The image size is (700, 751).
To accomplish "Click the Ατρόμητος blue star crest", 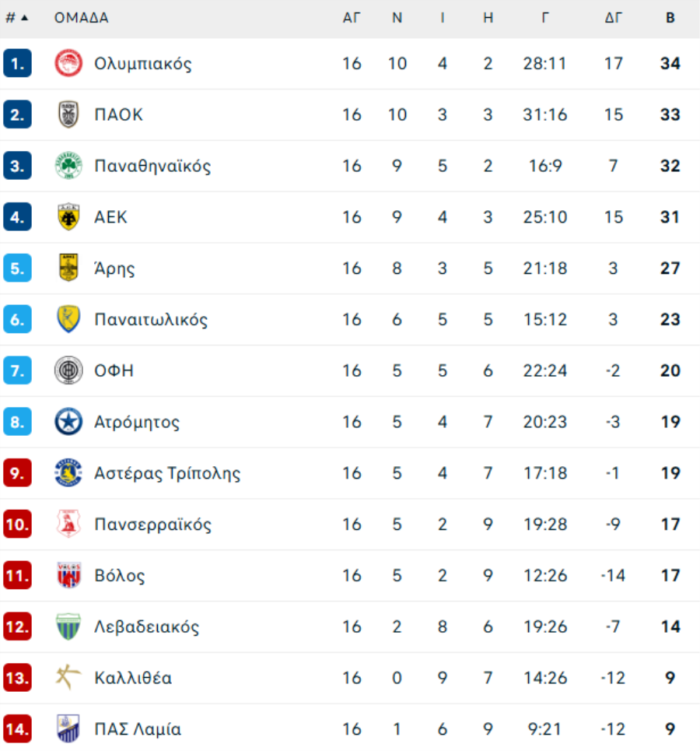I will coord(68,422).
